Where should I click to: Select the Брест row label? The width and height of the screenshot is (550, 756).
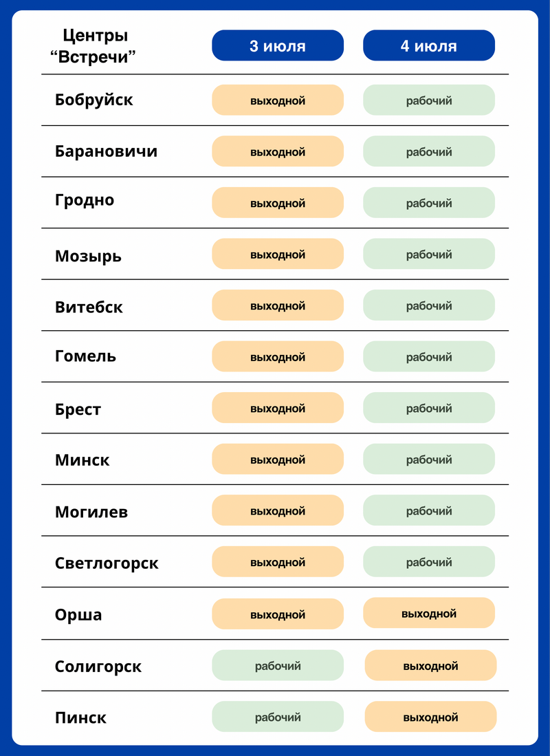tap(78, 409)
